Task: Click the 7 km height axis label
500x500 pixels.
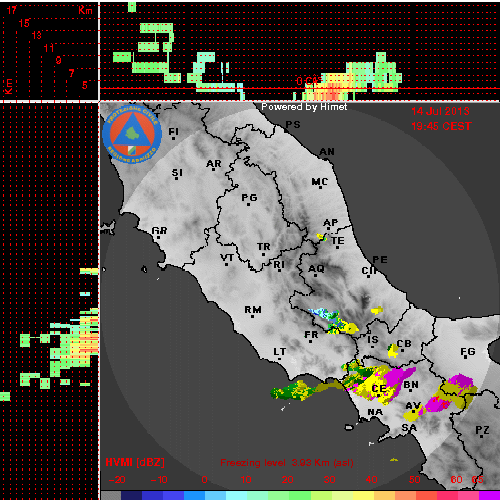Action: 72,73
